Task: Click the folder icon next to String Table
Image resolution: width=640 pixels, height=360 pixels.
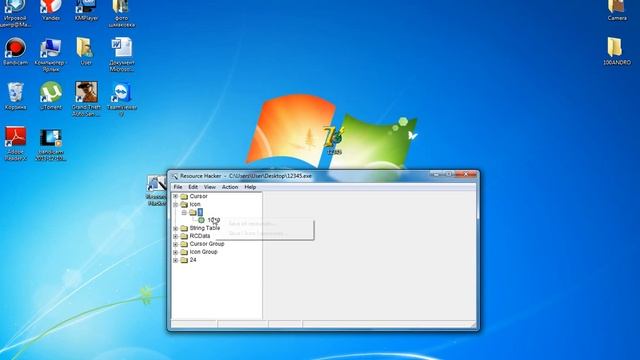Action: click(184, 228)
